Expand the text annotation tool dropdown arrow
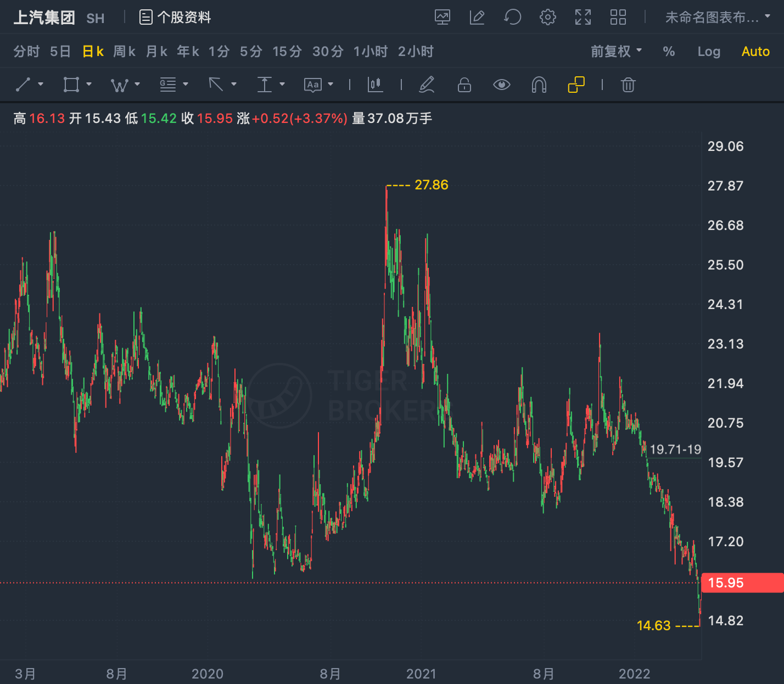The image size is (784, 684). pyautogui.click(x=331, y=84)
